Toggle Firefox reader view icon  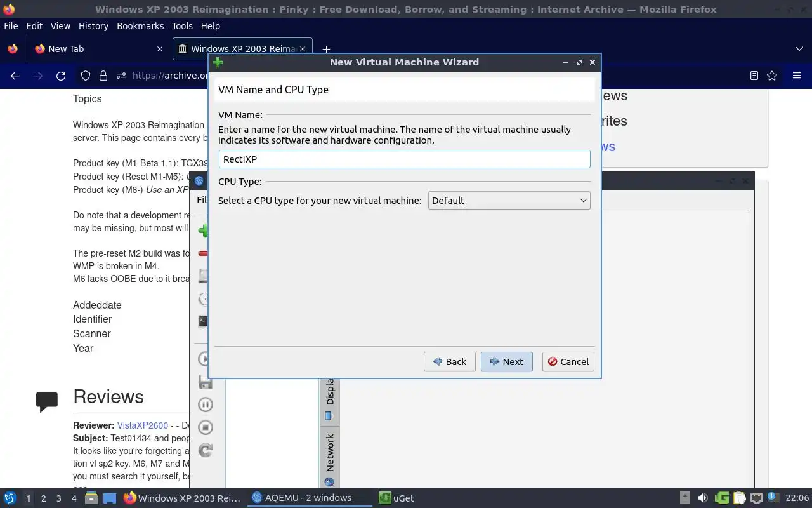point(754,76)
